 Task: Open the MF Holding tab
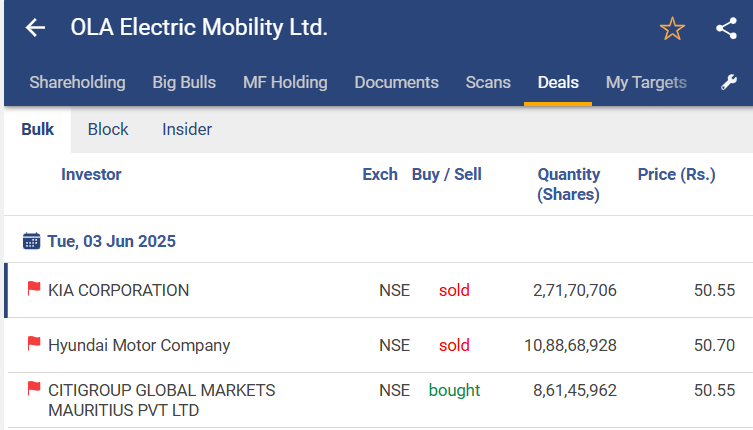(x=285, y=83)
